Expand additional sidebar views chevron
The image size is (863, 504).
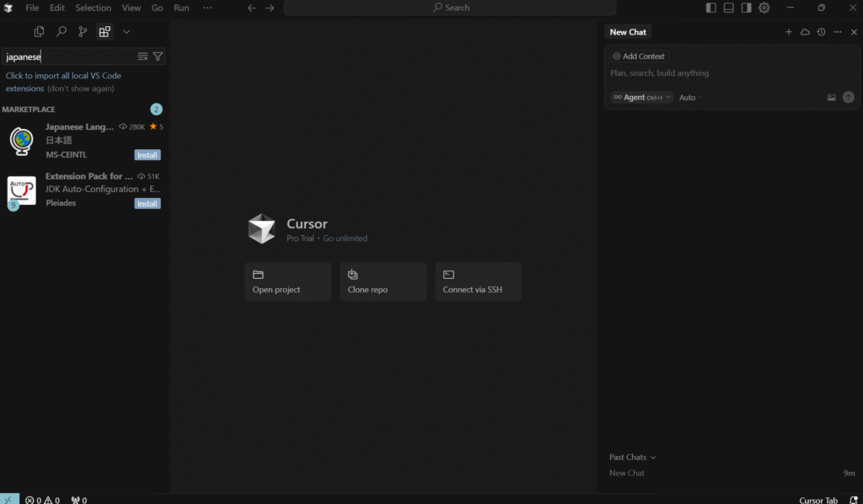[126, 32]
